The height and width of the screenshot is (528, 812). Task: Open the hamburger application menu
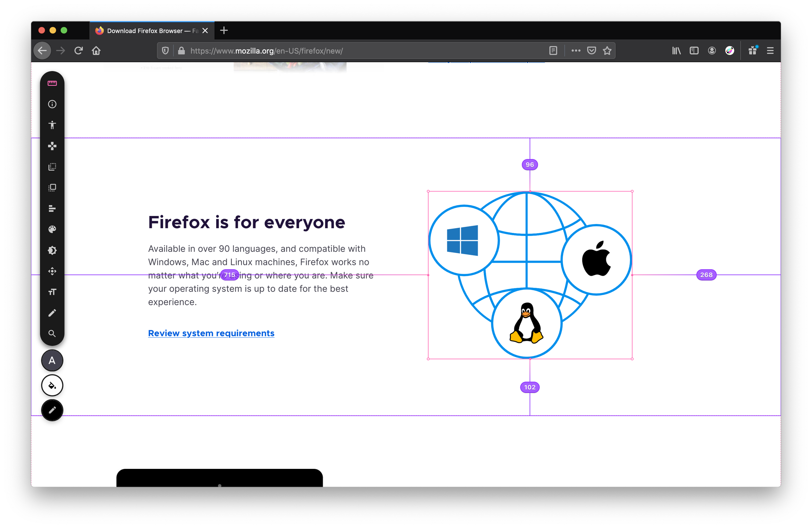tap(770, 50)
